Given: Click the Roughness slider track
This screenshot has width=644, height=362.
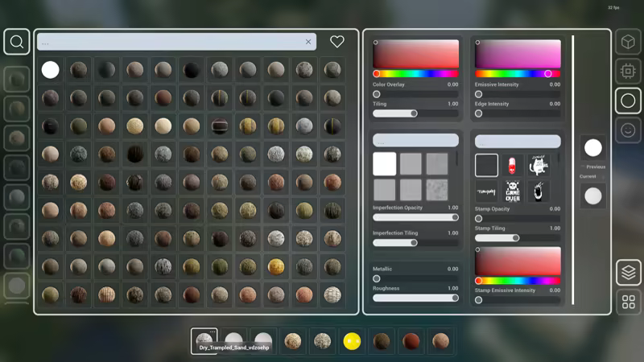Looking at the screenshot, I should pyautogui.click(x=415, y=298).
